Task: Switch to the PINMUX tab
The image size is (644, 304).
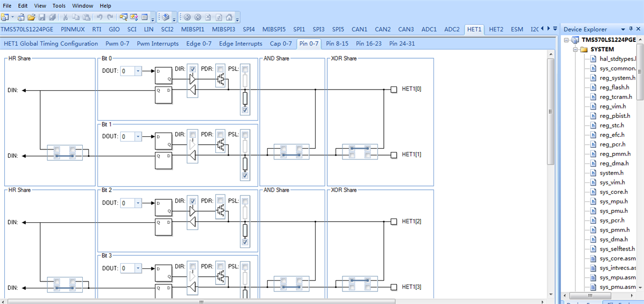Action: (x=73, y=29)
